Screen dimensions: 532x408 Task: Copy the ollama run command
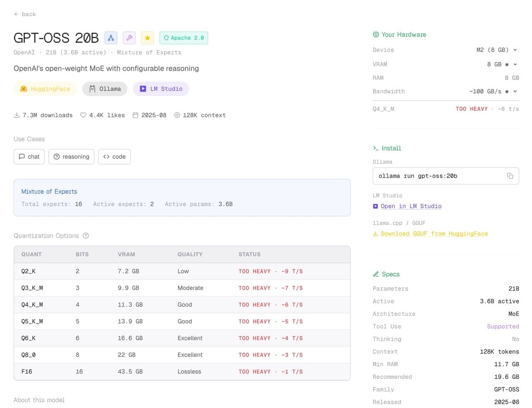pyautogui.click(x=510, y=176)
